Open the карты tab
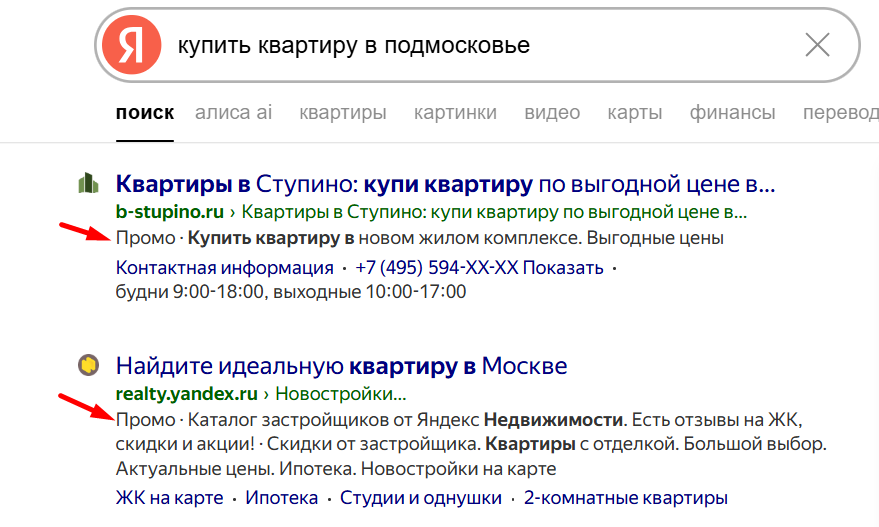The height and width of the screenshot is (527, 879). [635, 113]
